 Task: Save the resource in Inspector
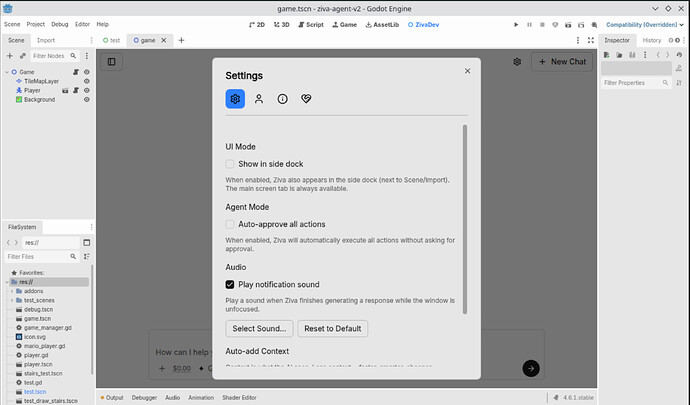tap(632, 55)
